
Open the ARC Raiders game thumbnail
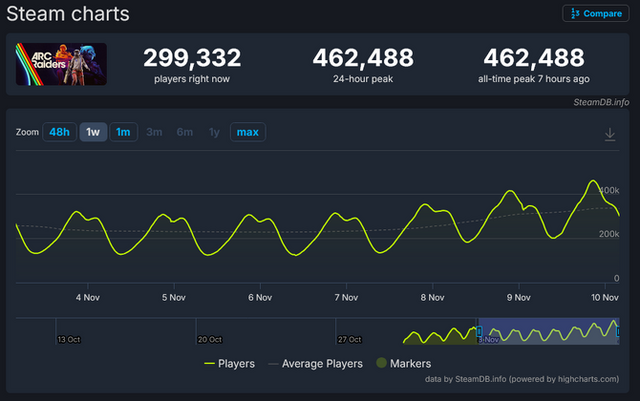[61, 64]
